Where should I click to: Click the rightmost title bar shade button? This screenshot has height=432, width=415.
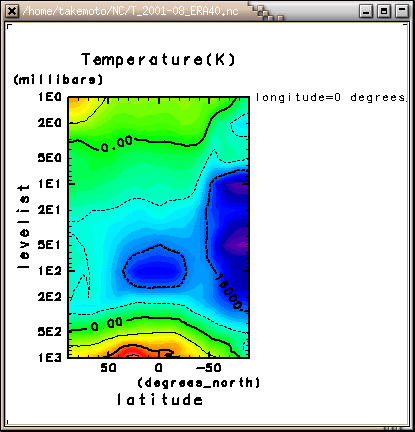402,11
